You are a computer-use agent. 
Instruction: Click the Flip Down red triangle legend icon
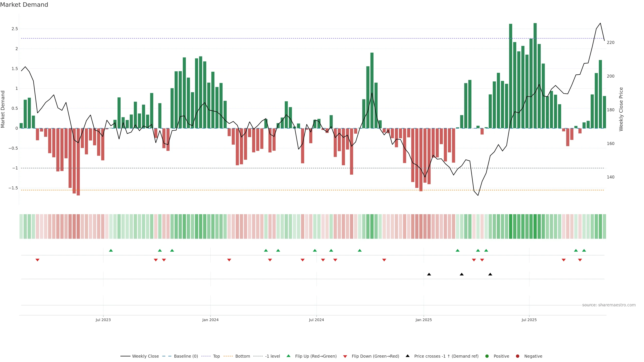pos(345,356)
